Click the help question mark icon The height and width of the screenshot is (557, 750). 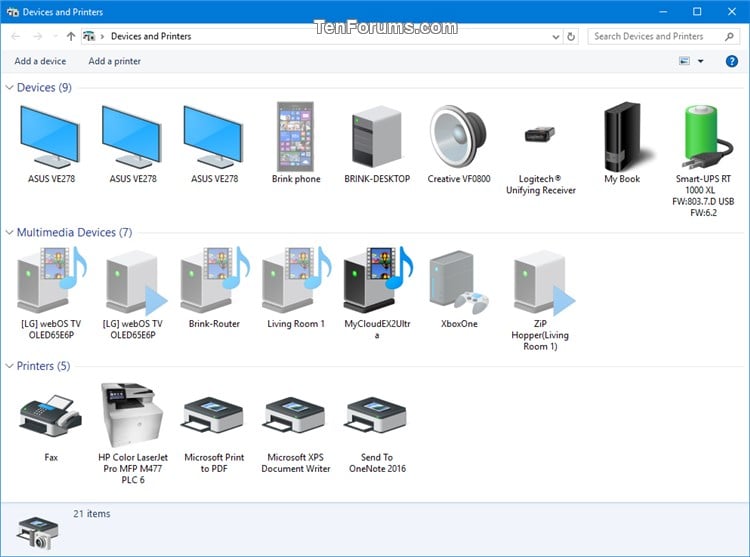pyautogui.click(x=731, y=61)
